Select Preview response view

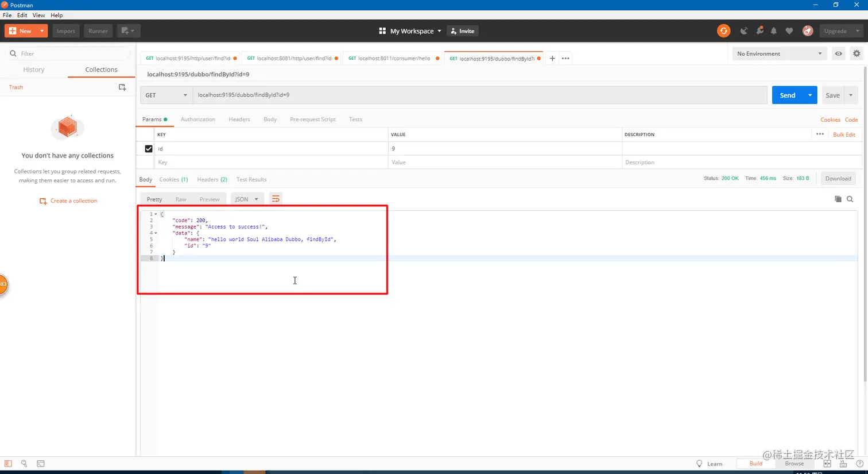(210, 199)
